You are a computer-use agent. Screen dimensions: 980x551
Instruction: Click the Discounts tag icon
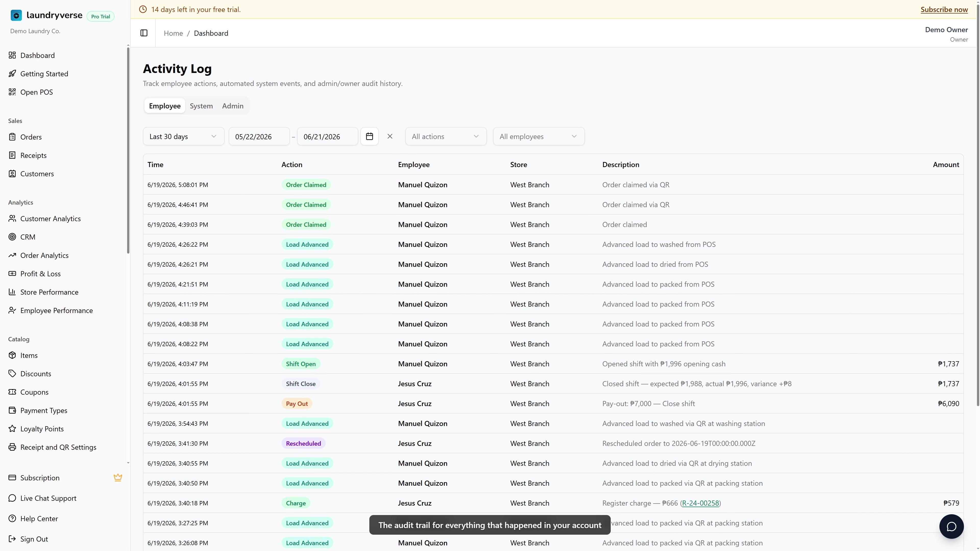12,373
